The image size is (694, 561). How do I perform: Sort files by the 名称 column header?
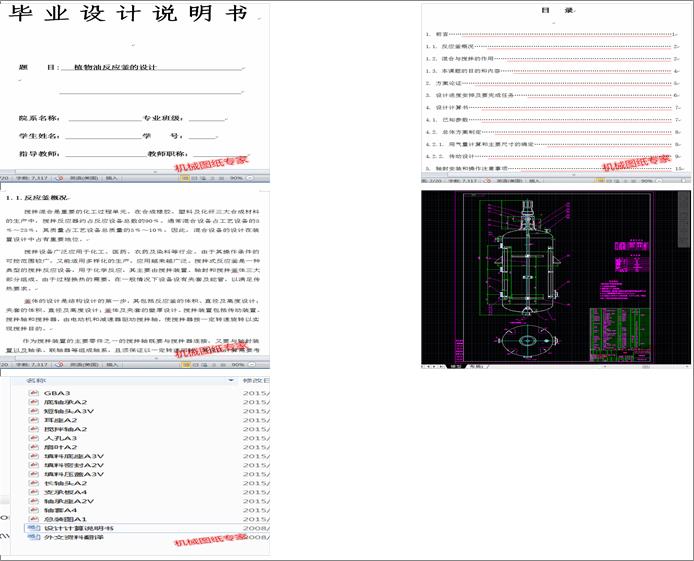[36, 380]
